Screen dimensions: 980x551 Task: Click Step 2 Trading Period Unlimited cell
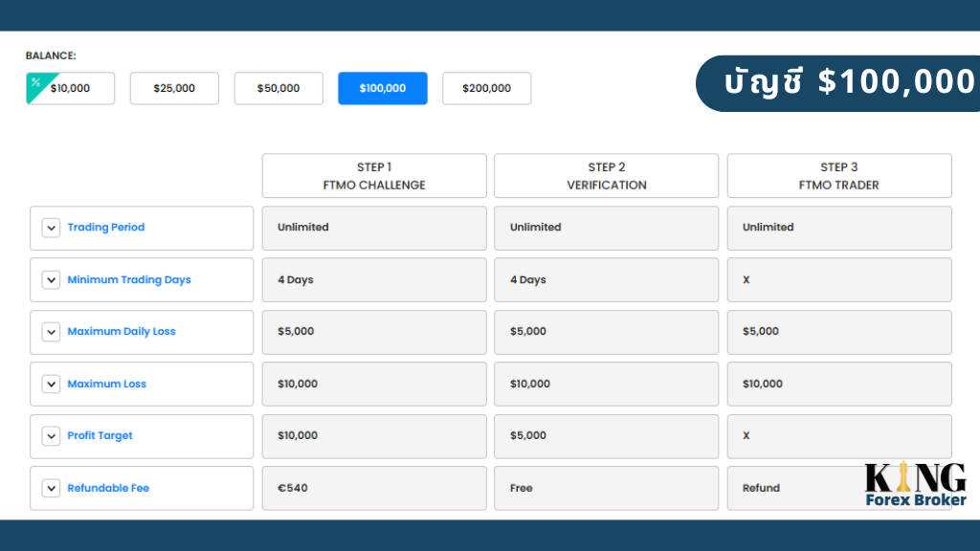606,228
